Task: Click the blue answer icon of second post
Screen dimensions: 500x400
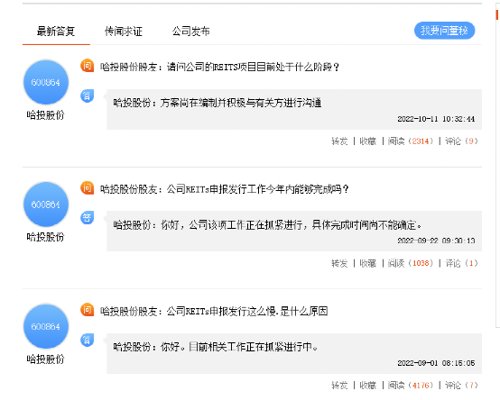Action: [x=87, y=218]
